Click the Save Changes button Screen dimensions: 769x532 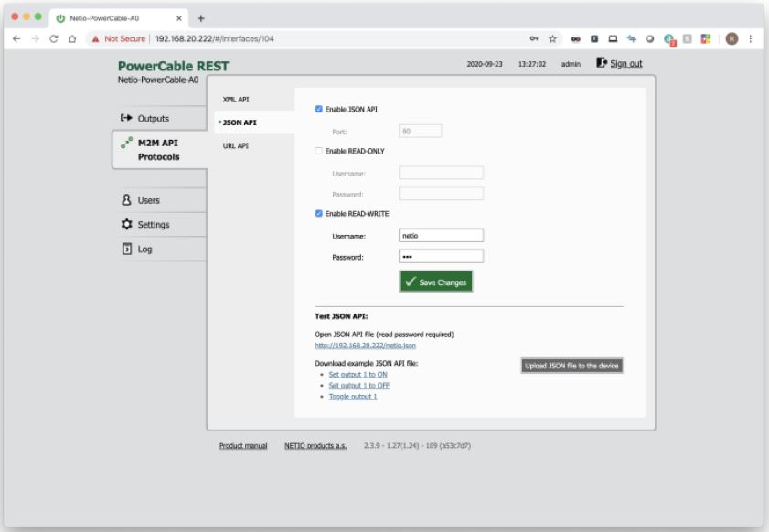coord(436,282)
